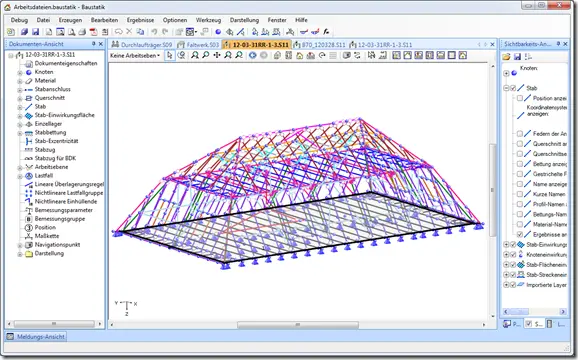Toggle 'Ergebnisse' checkbox in visibility panel
The width and height of the screenshot is (578, 360).
[520, 234]
